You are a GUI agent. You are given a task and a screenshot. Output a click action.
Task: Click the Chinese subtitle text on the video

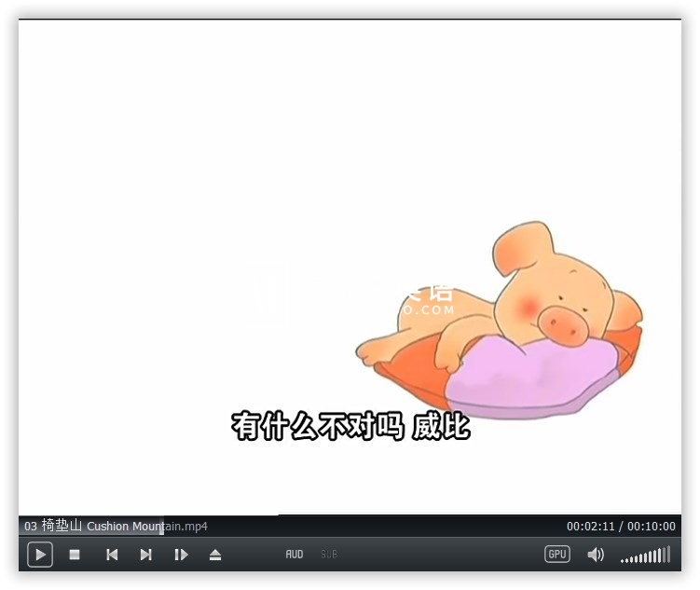click(350, 427)
